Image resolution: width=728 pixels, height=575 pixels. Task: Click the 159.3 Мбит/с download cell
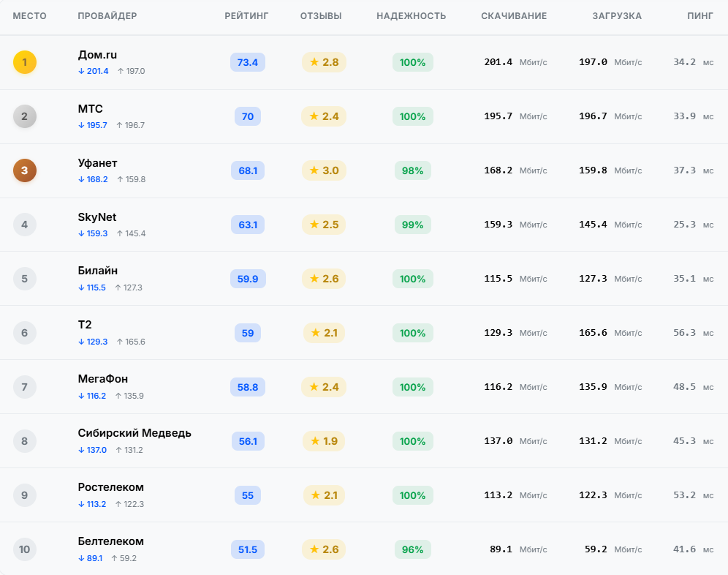pos(516,225)
